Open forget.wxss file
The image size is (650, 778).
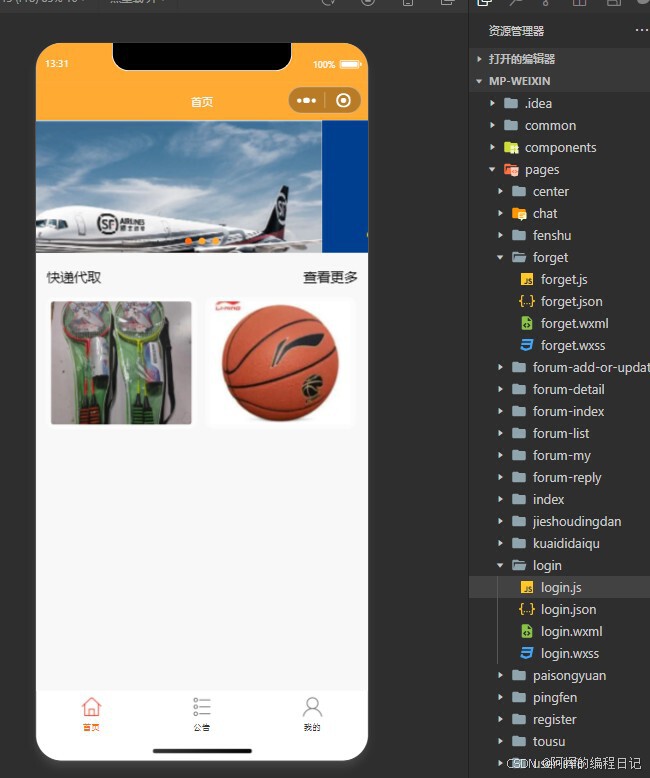coord(559,345)
